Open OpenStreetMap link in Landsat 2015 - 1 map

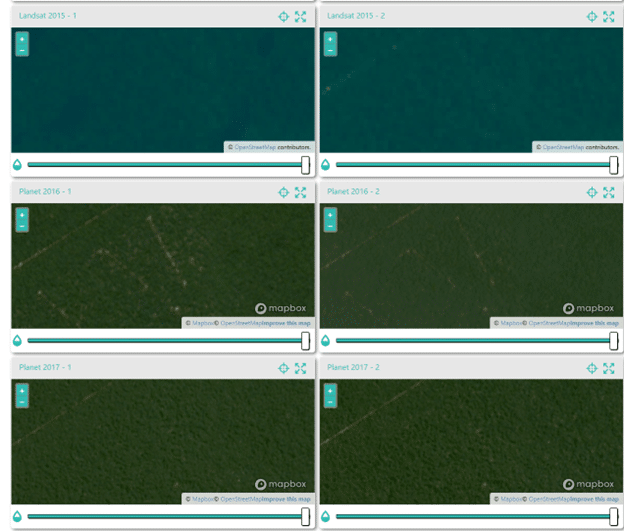[255, 147]
